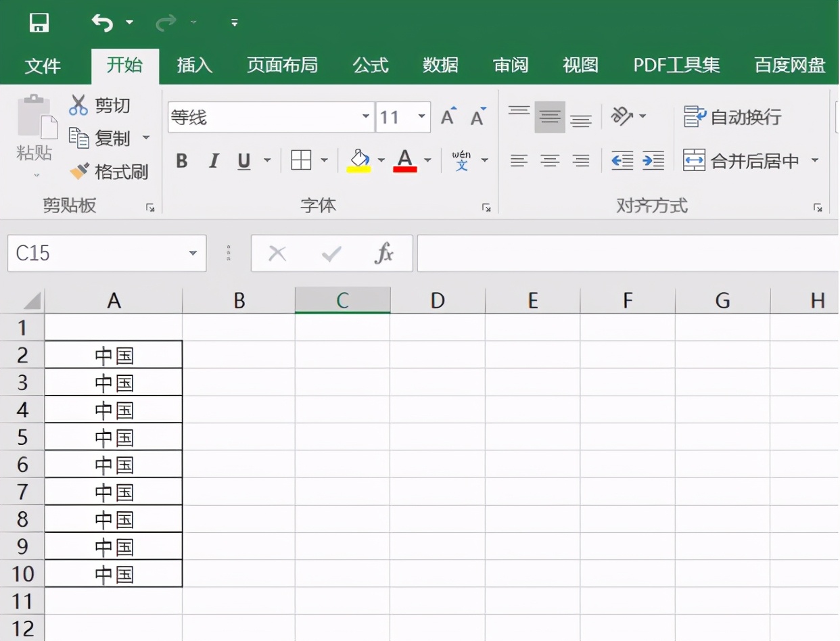This screenshot has width=840, height=641.
Task: Click the decrease indent icon
Action: click(x=622, y=160)
